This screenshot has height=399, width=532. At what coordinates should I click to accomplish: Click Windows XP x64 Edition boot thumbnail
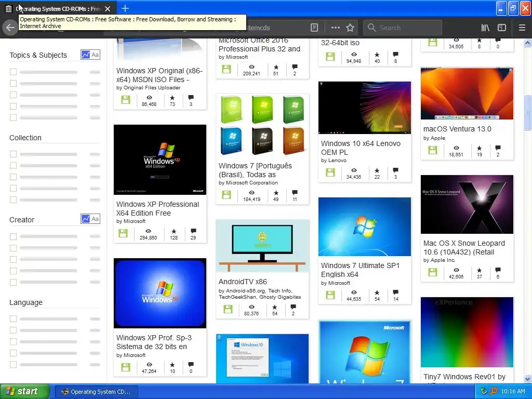(x=160, y=159)
